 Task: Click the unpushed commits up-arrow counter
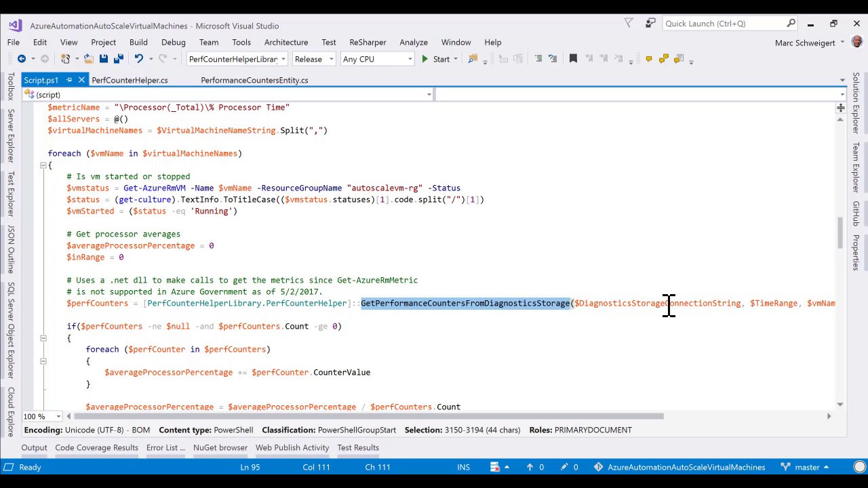pos(535,467)
